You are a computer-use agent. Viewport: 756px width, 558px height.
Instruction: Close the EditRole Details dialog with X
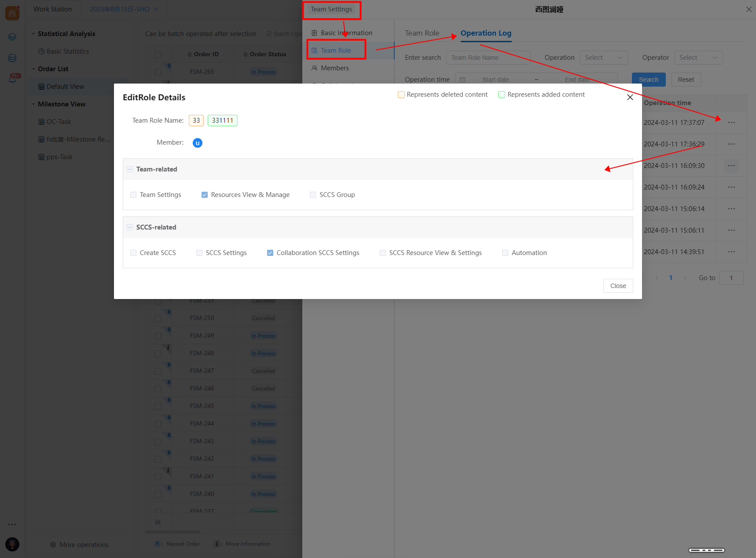[630, 97]
